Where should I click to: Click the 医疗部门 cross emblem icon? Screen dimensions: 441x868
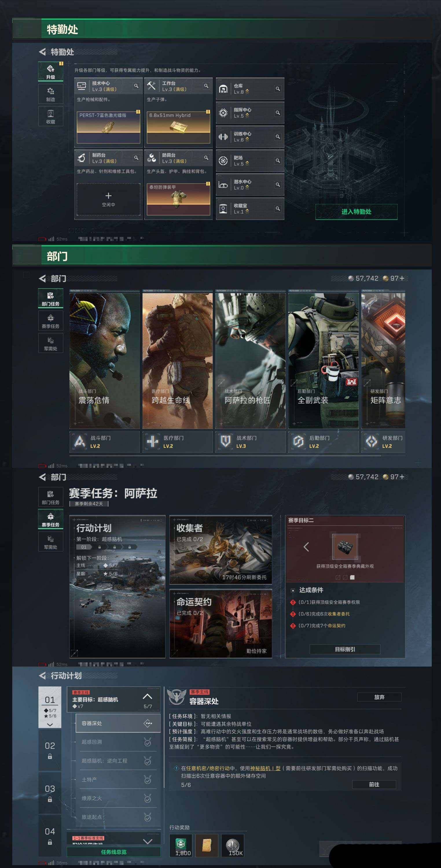(x=153, y=442)
